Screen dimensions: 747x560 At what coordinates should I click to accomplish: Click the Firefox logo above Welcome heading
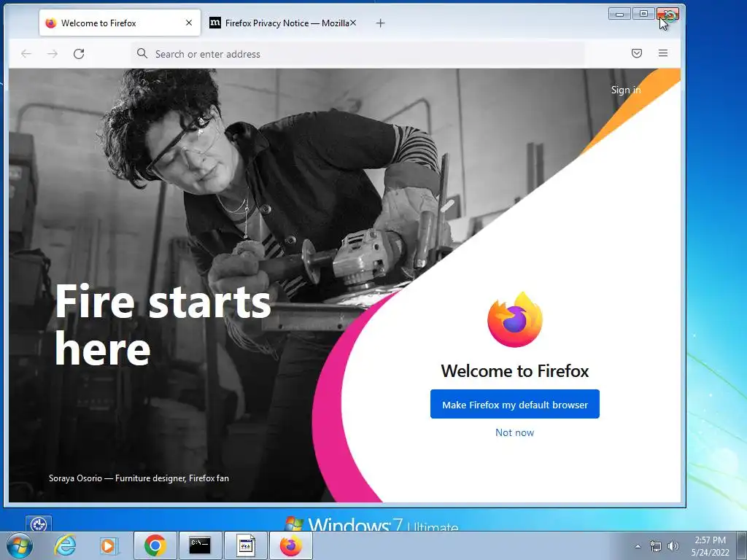514,319
